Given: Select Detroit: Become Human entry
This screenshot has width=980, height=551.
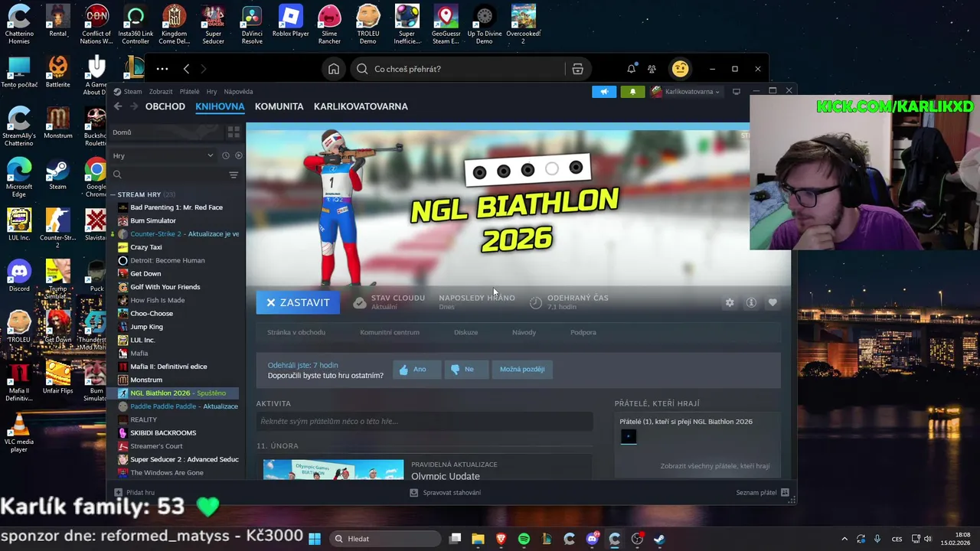Looking at the screenshot, I should coord(168,260).
